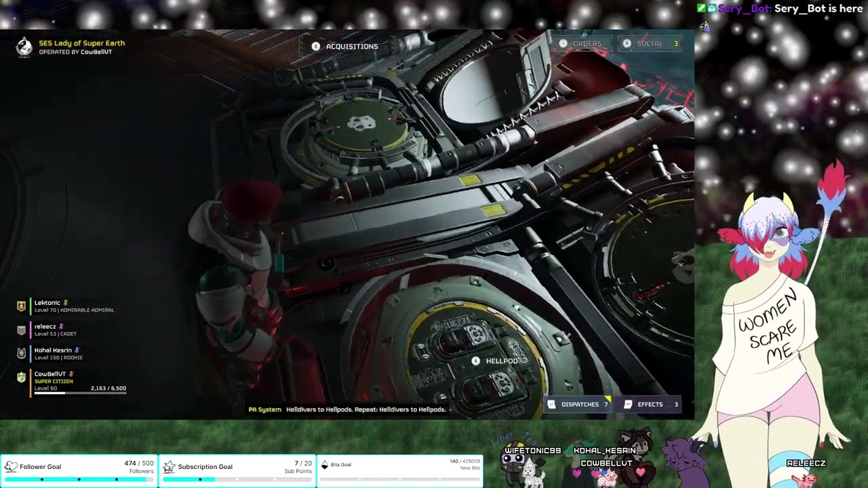Select releecz's grey rank badge icon
Viewport: 868px width, 488px height.
(x=22, y=330)
